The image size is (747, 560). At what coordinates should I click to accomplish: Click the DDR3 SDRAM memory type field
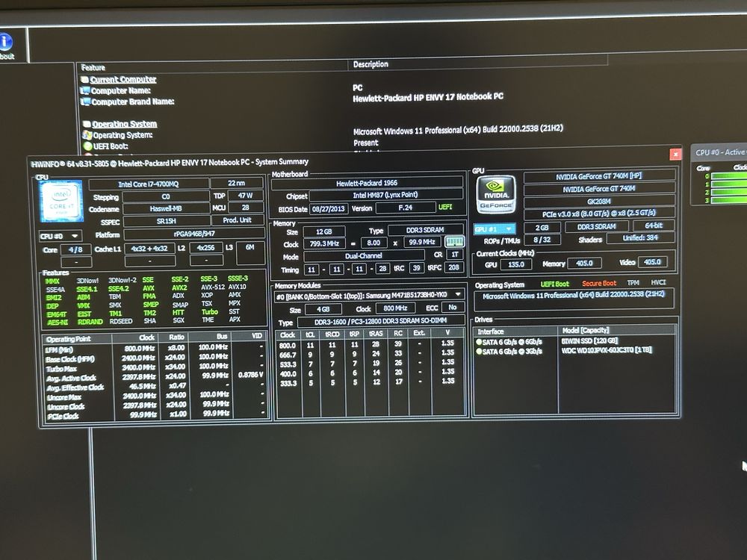425,229
